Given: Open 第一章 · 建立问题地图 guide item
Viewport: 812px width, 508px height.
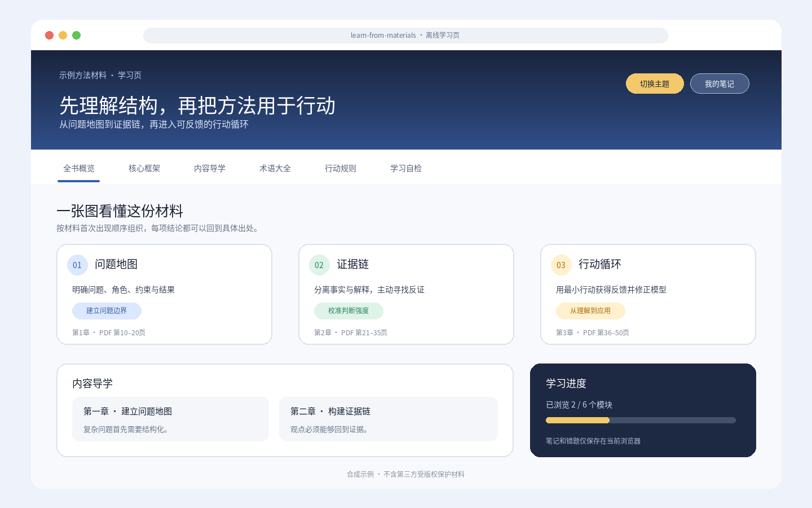Looking at the screenshot, I should pos(170,419).
